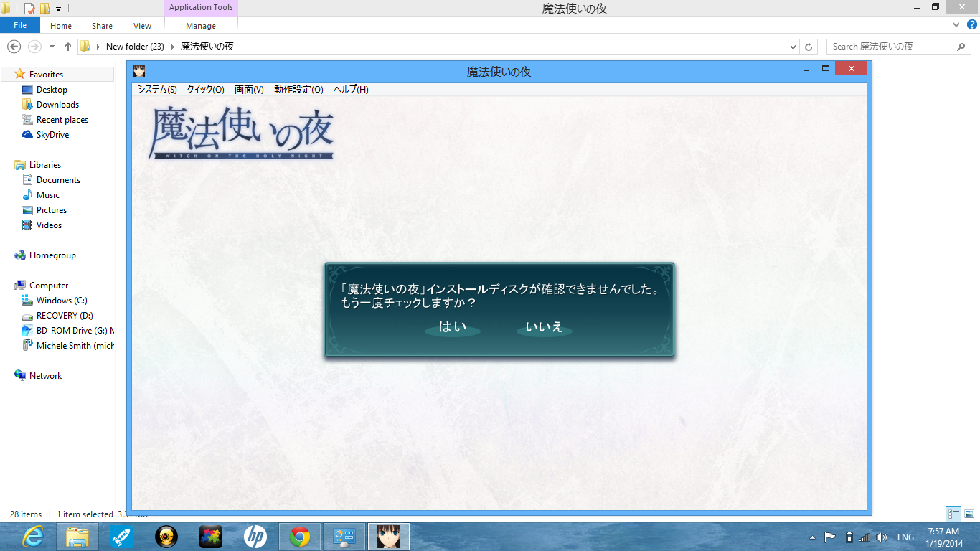Screen dimensions: 980x551
Task: Click the search magnifier icon
Action: [x=961, y=47]
